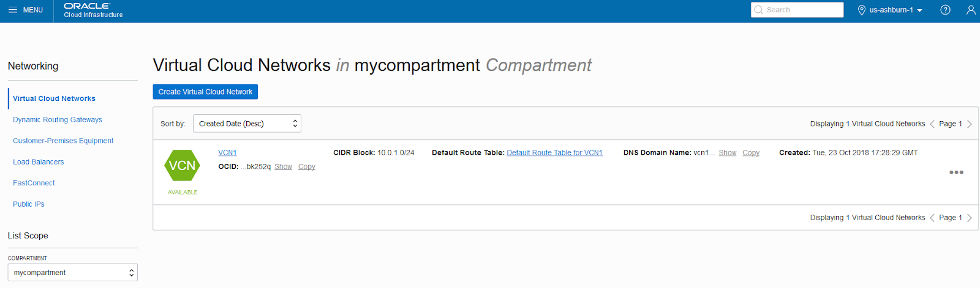This screenshot has width=980, height=288.
Task: Open Default Route Table for VCN1 link
Action: (x=554, y=153)
